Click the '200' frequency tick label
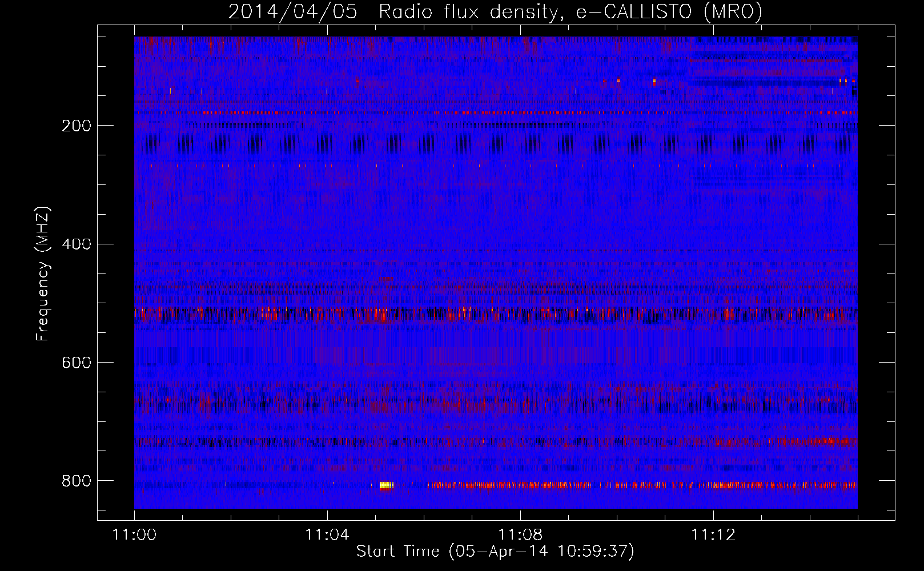The width and height of the screenshot is (924, 571). pos(77,126)
